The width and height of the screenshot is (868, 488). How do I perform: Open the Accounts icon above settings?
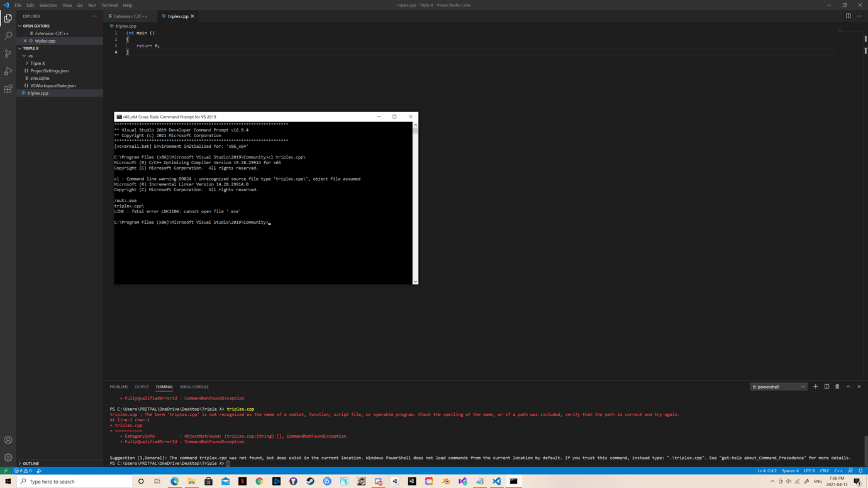pos(8,440)
